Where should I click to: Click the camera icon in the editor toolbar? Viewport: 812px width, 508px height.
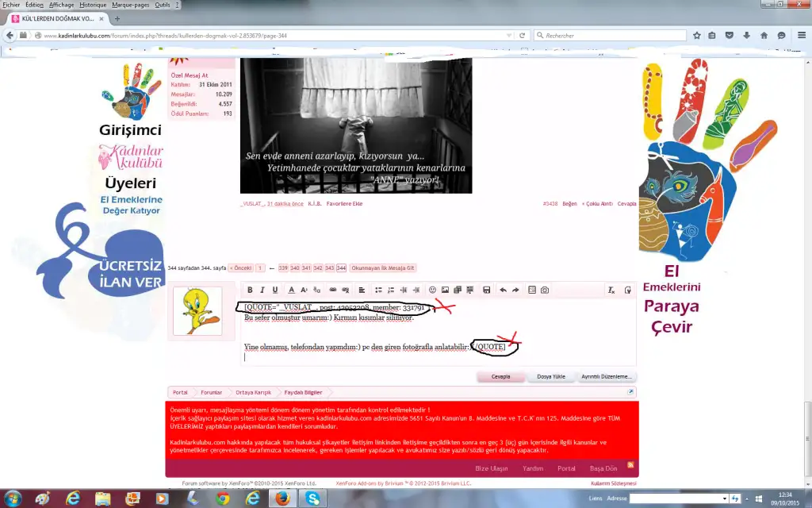tap(545, 291)
